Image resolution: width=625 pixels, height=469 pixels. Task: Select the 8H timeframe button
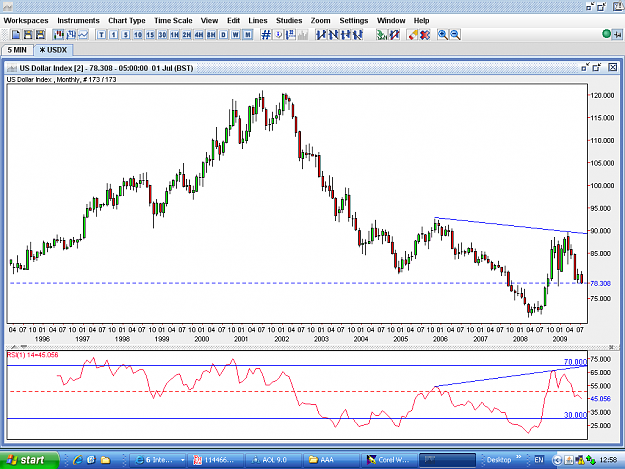[211, 35]
